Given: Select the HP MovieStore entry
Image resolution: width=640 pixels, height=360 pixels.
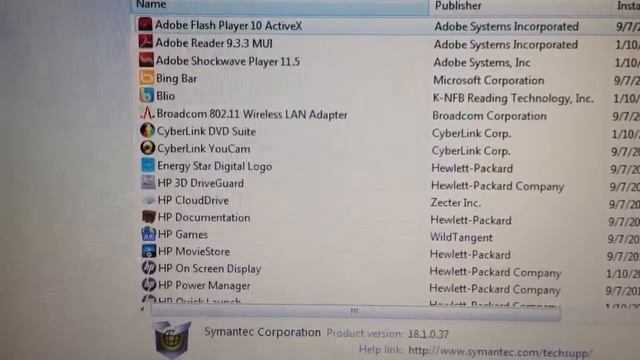Looking at the screenshot, I should pyautogui.click(x=194, y=251).
